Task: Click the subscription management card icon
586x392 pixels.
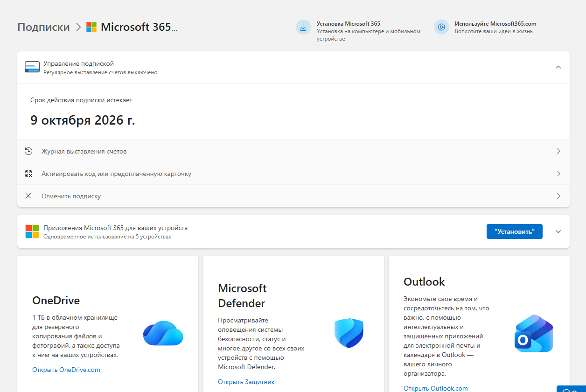Action: [32, 67]
